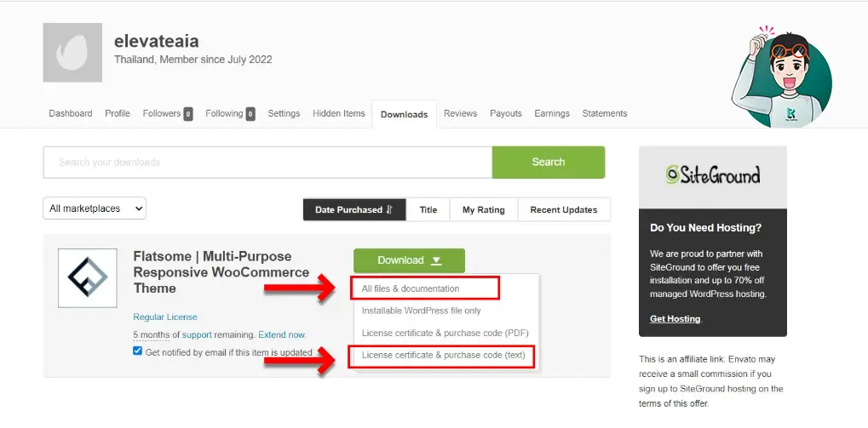The image size is (868, 428).
Task: Click the elevateaia username heading
Action: click(x=156, y=41)
